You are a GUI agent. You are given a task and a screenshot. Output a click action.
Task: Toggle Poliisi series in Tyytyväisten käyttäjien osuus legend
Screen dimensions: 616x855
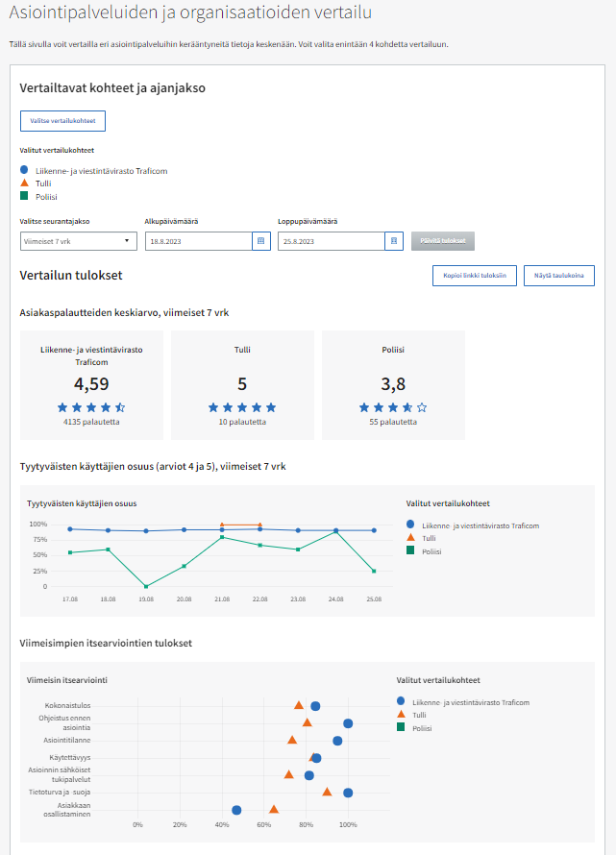423,551
